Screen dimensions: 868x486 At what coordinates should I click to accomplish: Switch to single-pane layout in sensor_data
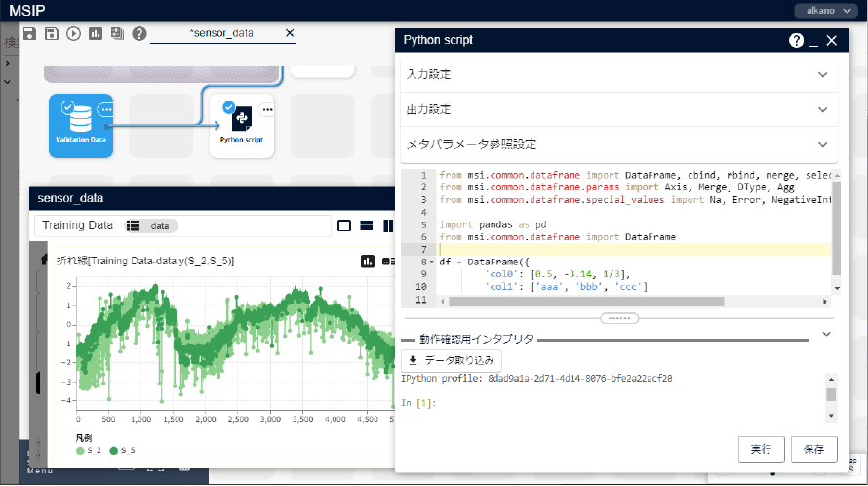[344, 225]
